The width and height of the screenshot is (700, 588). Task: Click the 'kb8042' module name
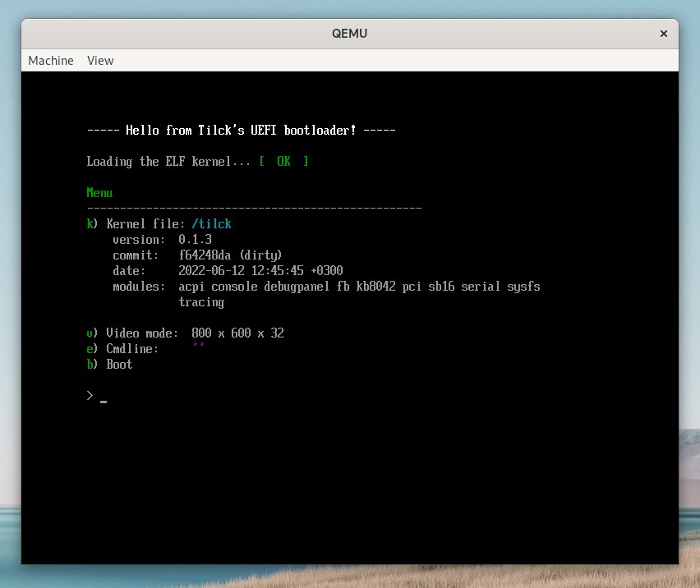coord(376,286)
